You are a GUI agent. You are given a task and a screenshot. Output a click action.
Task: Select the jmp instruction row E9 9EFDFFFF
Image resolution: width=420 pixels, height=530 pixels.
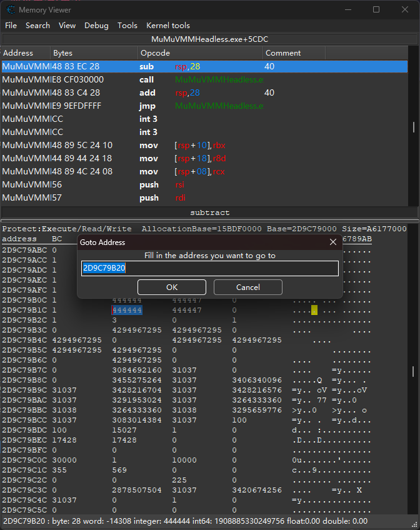[204, 106]
